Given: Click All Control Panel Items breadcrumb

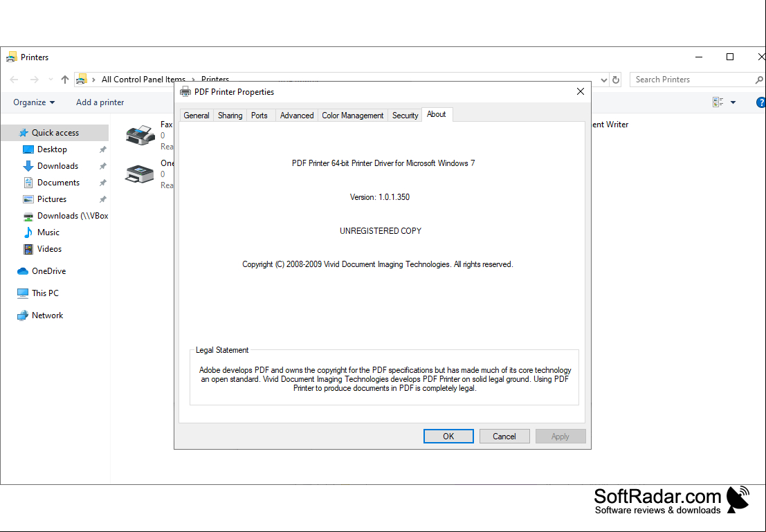Looking at the screenshot, I should point(143,79).
